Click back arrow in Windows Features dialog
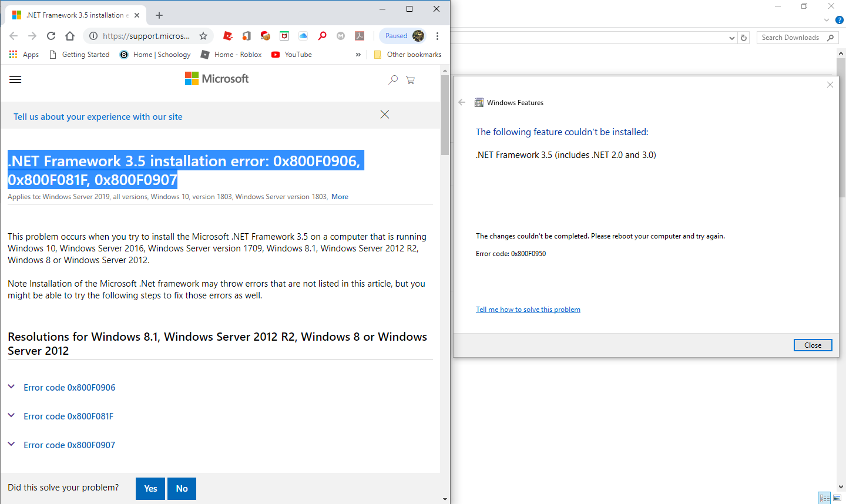This screenshot has width=846, height=504. 462,102
